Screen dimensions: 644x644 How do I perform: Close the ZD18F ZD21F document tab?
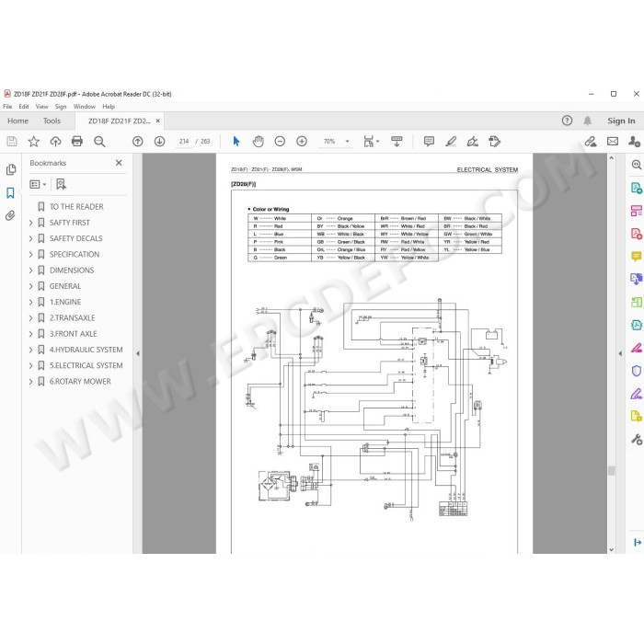tap(157, 121)
